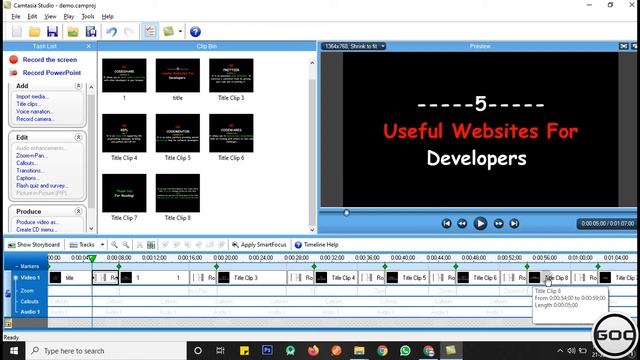This screenshot has height=360, width=640.
Task: Click the Produce video as link
Action: (x=38, y=222)
